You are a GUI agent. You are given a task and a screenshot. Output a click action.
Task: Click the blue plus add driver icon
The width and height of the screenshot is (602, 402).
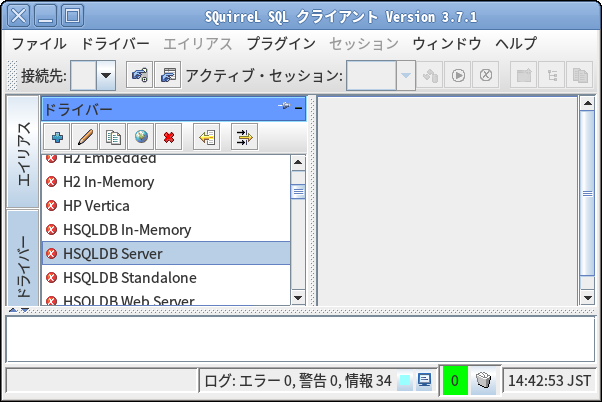[x=57, y=137]
